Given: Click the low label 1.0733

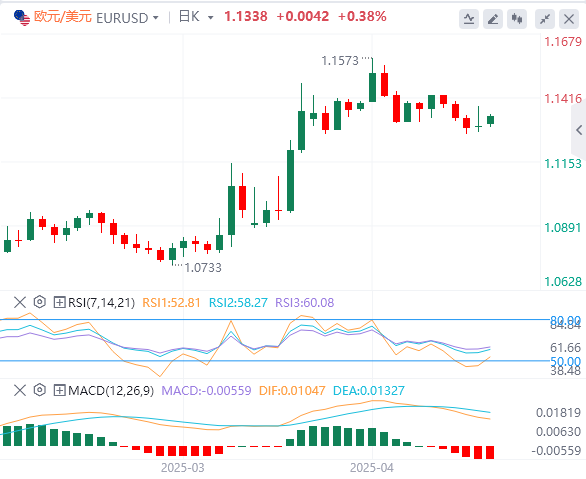Looking at the screenshot, I should pyautogui.click(x=203, y=268).
